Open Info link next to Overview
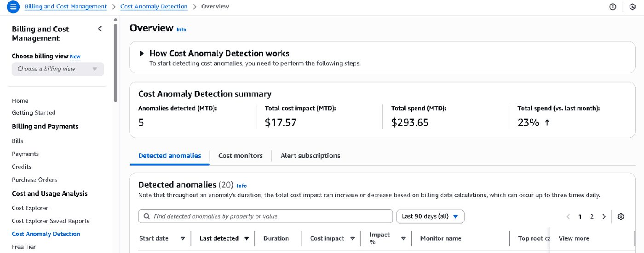 tap(182, 29)
